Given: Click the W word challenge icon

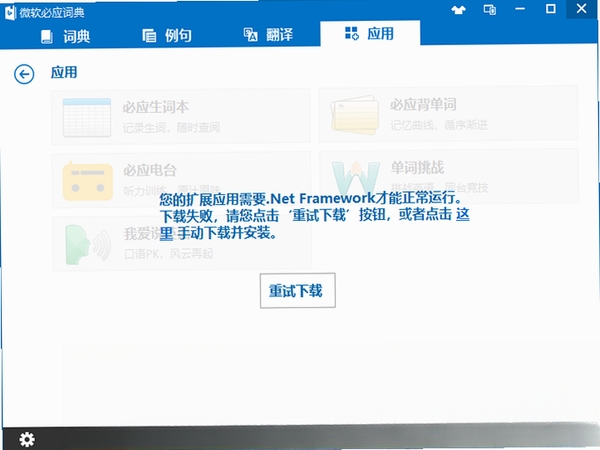Looking at the screenshot, I should coord(355,177).
